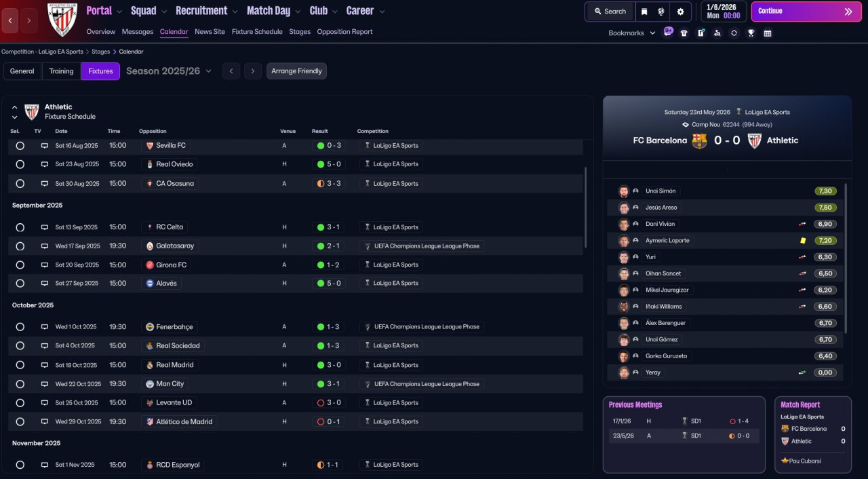Open the trophy competitions shortcut icon

pyautogui.click(x=751, y=33)
